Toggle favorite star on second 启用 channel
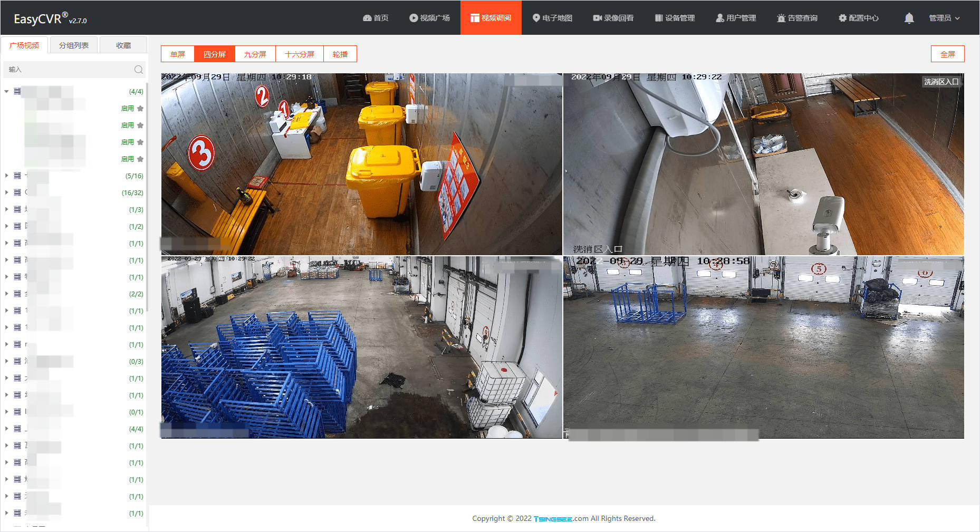 [x=140, y=125]
